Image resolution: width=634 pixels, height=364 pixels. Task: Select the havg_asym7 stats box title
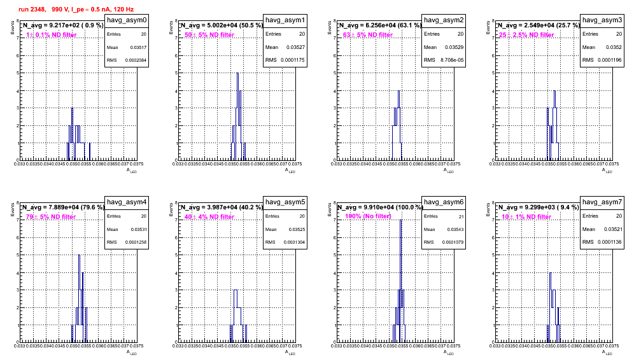pyautogui.click(x=602, y=202)
